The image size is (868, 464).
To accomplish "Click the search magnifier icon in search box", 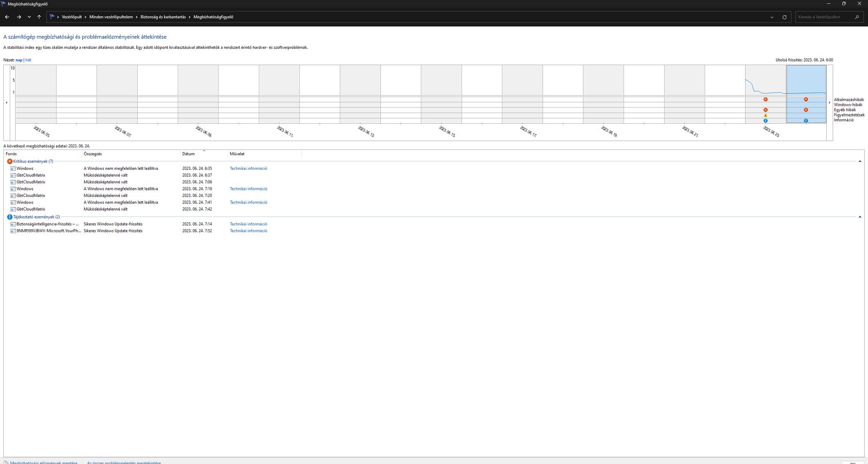I will tap(857, 17).
